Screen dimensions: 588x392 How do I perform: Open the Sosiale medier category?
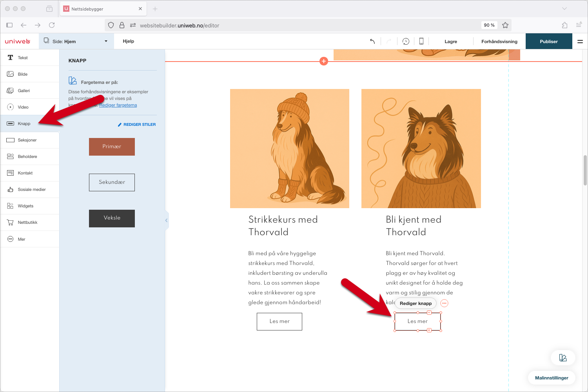pos(30,189)
